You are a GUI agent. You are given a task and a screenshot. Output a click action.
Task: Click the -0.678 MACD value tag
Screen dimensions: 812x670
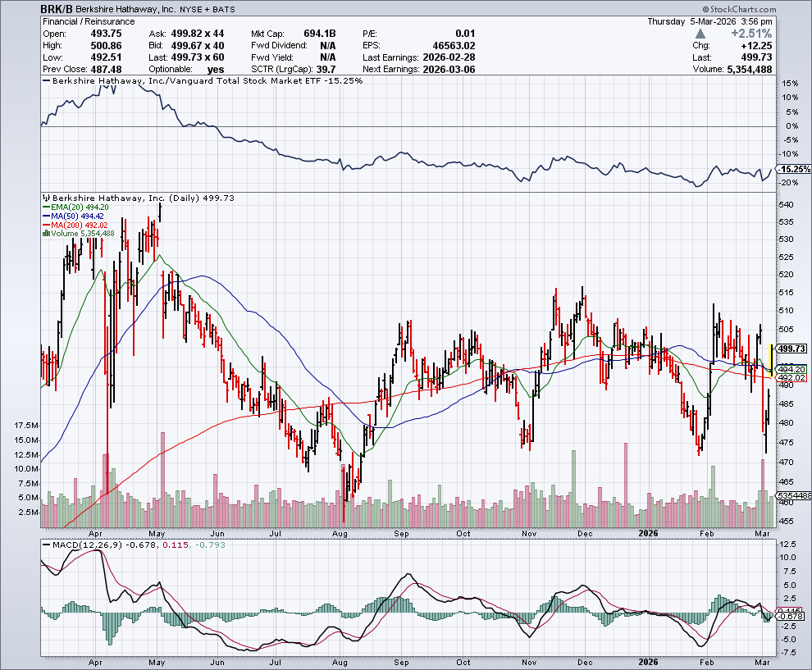794,616
